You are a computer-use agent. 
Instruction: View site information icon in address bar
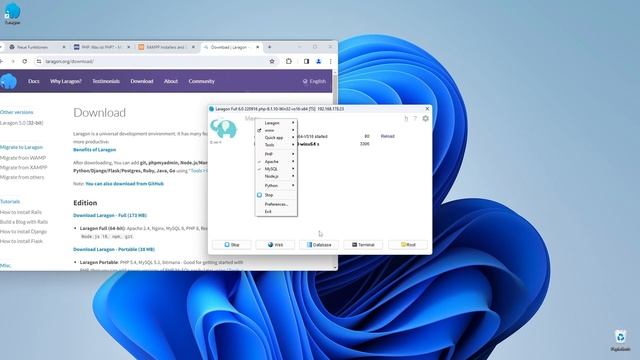click(x=39, y=61)
